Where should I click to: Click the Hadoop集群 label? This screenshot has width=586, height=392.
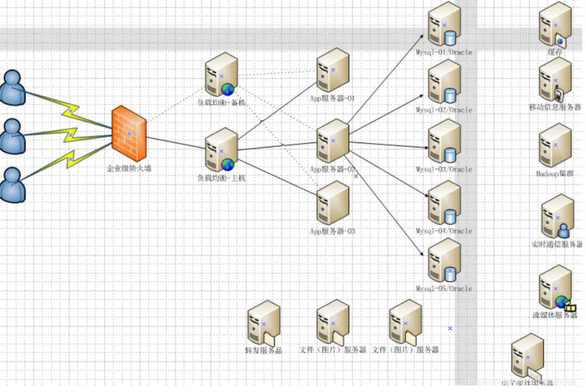point(555,174)
